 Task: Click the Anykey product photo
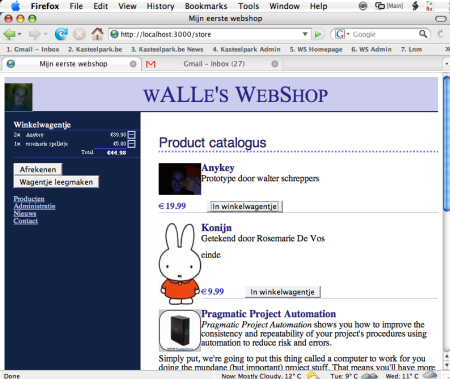(180, 179)
